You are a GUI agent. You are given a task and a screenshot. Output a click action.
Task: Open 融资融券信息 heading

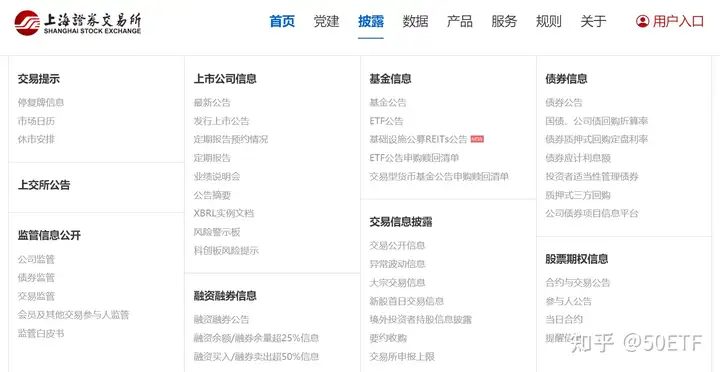coord(225,296)
